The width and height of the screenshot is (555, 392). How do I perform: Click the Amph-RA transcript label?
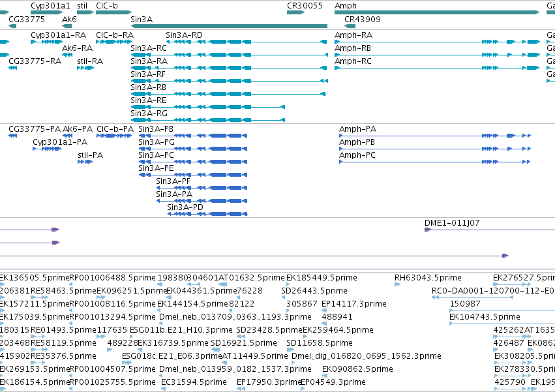(x=353, y=35)
